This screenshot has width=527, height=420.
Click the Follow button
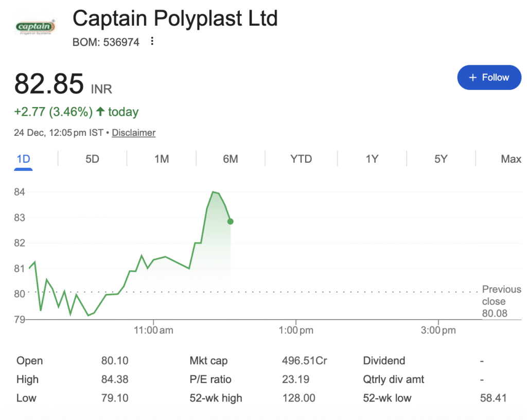tap(489, 78)
